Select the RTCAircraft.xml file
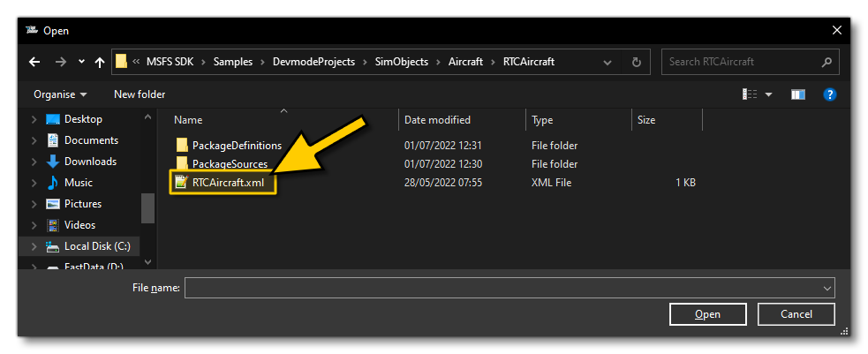Image resolution: width=868 pixels, height=354 pixels. click(x=228, y=183)
